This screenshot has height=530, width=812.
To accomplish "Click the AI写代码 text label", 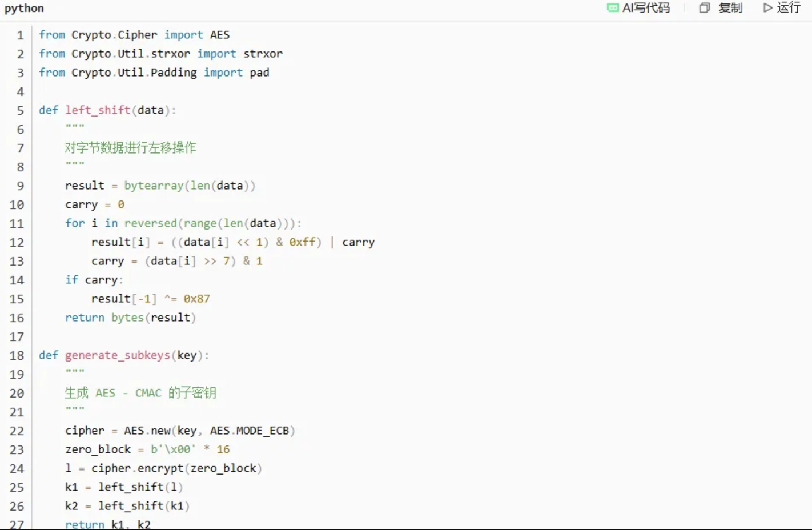I will 646,8.
